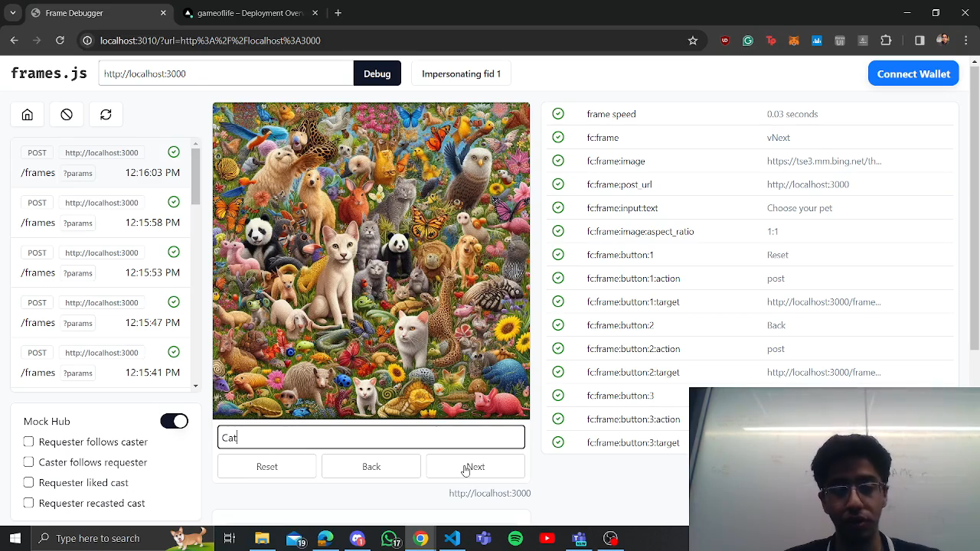The image size is (980, 551).
Task: Open File Explorer from taskbar
Action: tap(262, 538)
